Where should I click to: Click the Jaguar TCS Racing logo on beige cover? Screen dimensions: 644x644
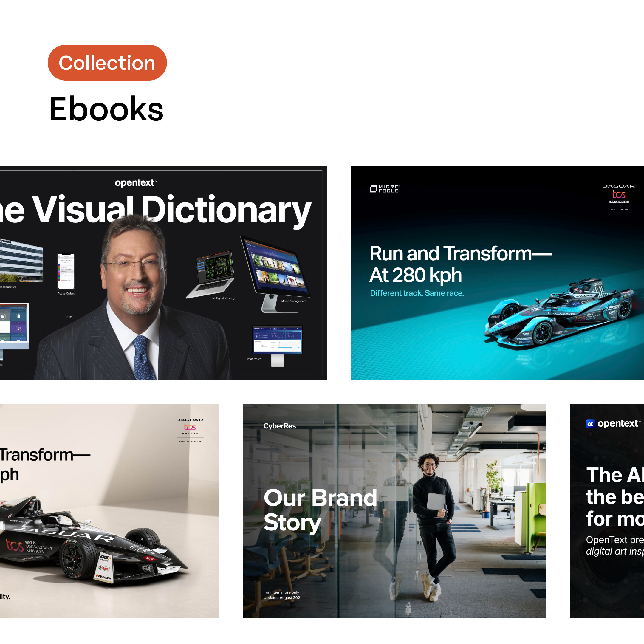click(x=190, y=430)
